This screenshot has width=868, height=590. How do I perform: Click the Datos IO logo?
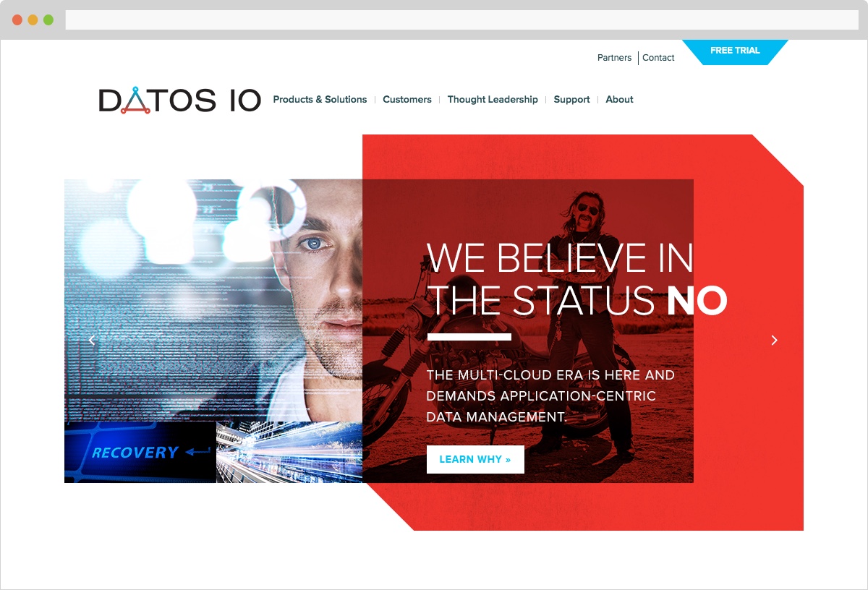coord(179,101)
